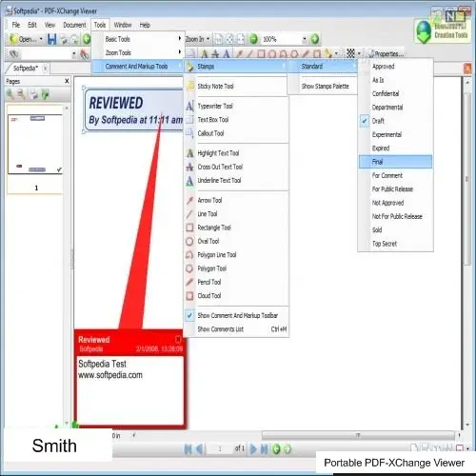Screen dimensions: 476x476
Task: Click the Save floppy disk icon
Action: (51, 39)
